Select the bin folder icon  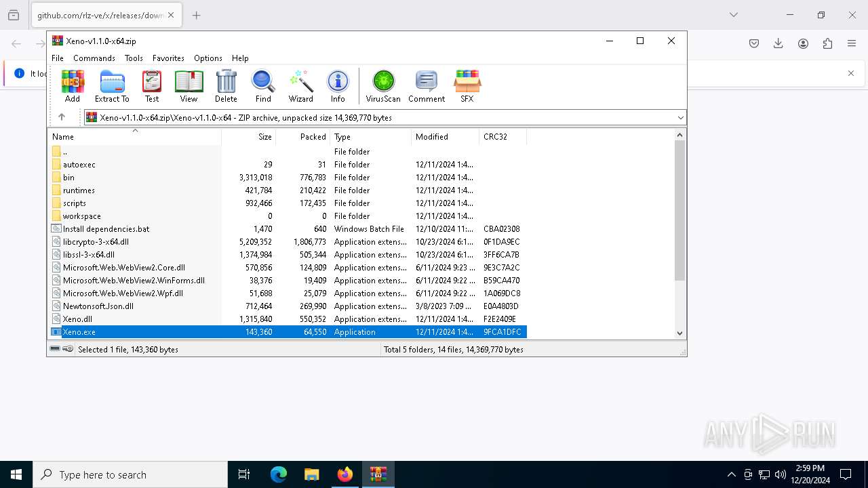coord(56,178)
